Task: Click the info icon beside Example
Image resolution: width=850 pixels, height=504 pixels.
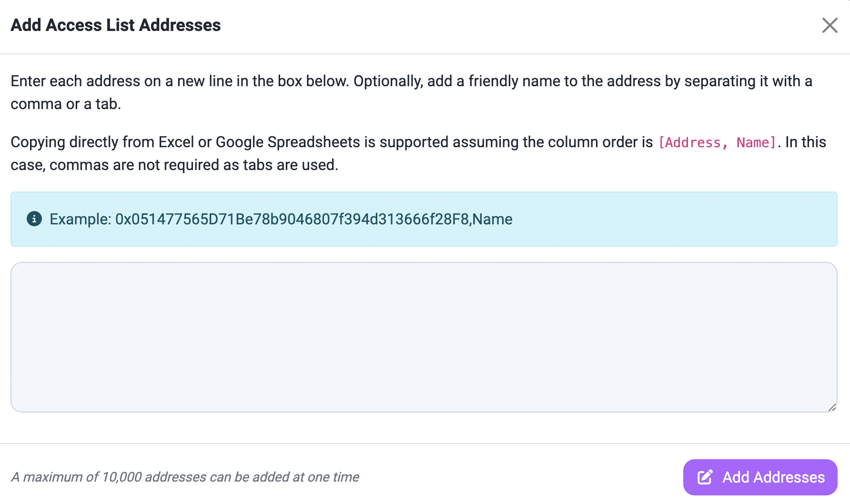Action: coord(34,219)
